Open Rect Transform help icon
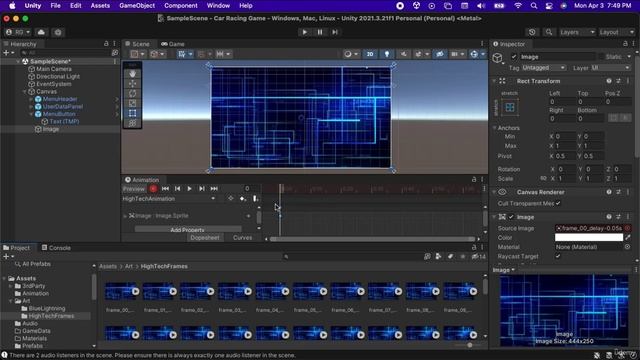 click(x=609, y=81)
